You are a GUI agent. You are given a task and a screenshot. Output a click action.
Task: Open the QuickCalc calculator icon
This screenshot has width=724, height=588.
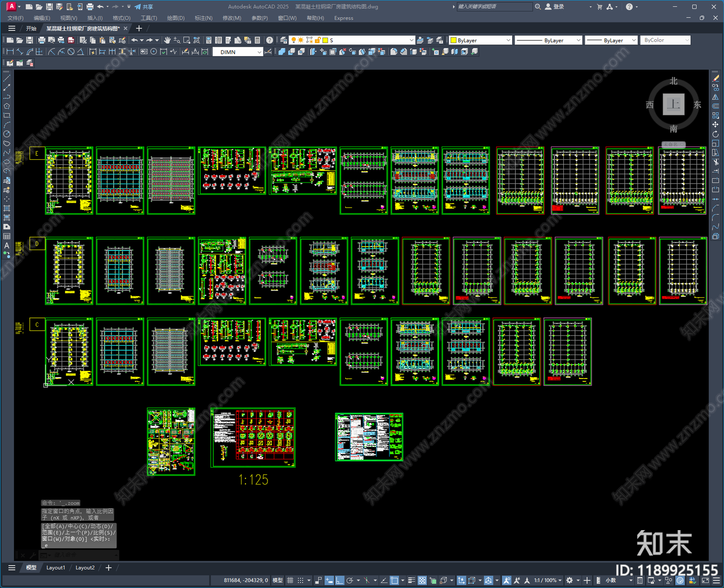click(x=257, y=40)
